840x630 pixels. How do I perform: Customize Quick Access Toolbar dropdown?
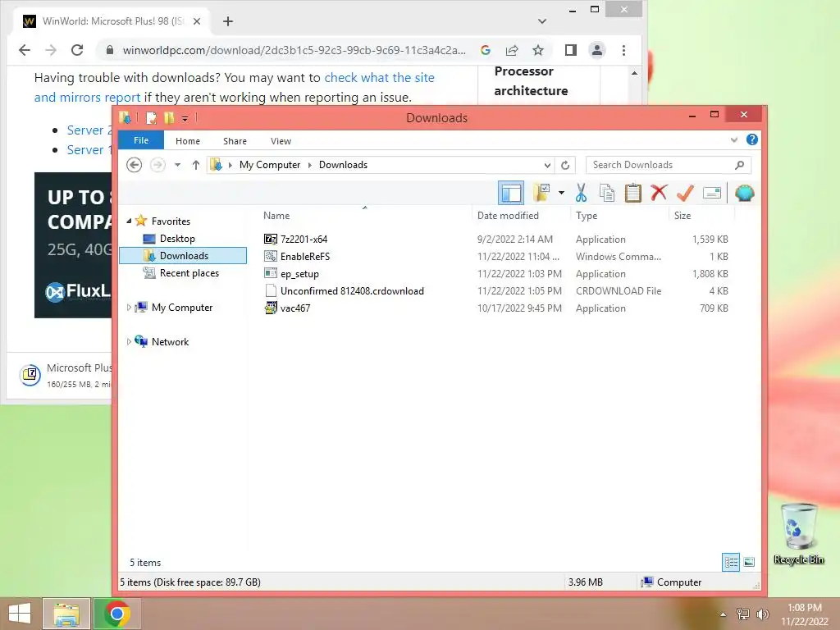(x=185, y=118)
